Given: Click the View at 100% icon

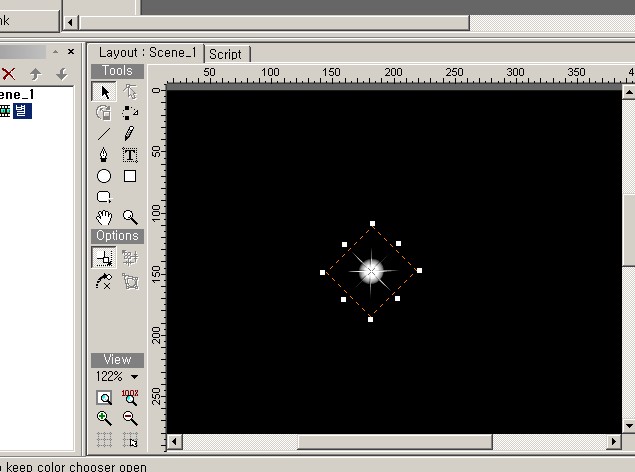Looking at the screenshot, I should click(x=130, y=398).
